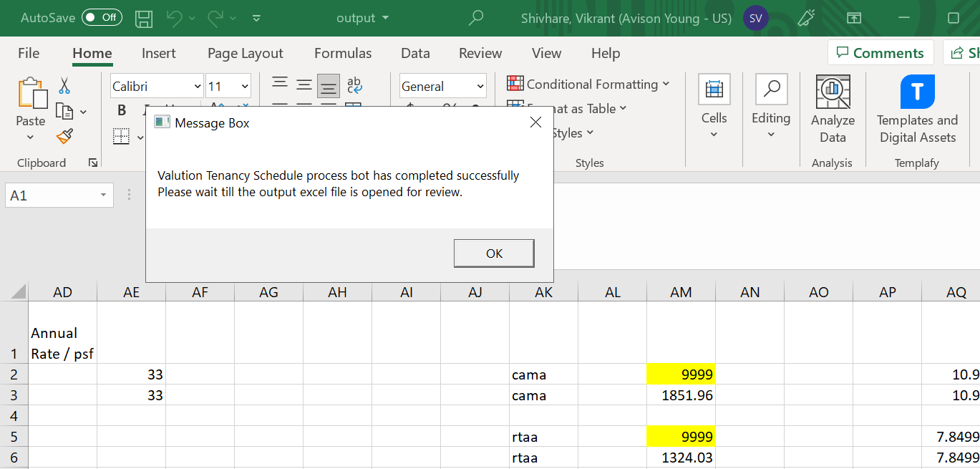Close the Message Box dialog
Viewport: 980px width, 469px height.
[535, 122]
